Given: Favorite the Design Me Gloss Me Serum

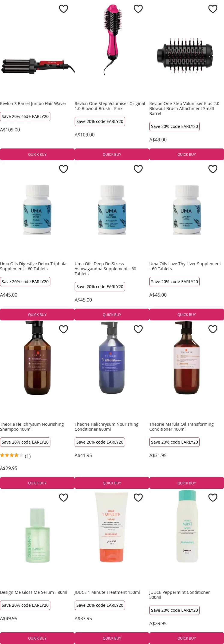Looking at the screenshot, I should tap(63, 498).
